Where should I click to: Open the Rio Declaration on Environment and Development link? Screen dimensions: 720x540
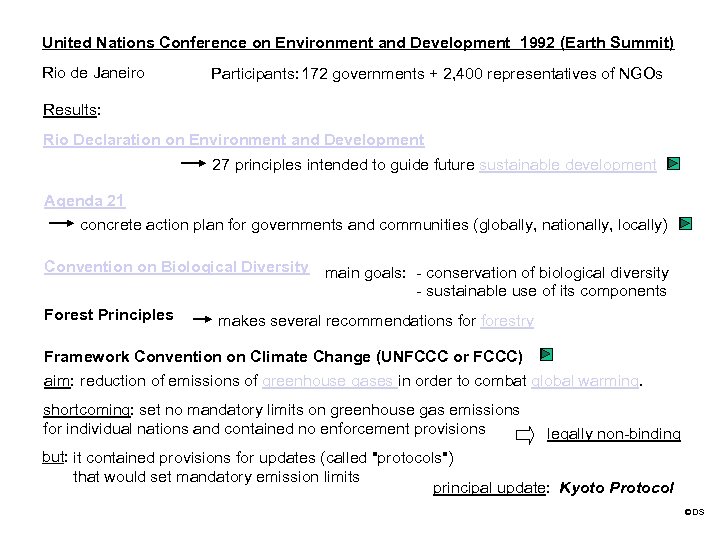[233, 140]
